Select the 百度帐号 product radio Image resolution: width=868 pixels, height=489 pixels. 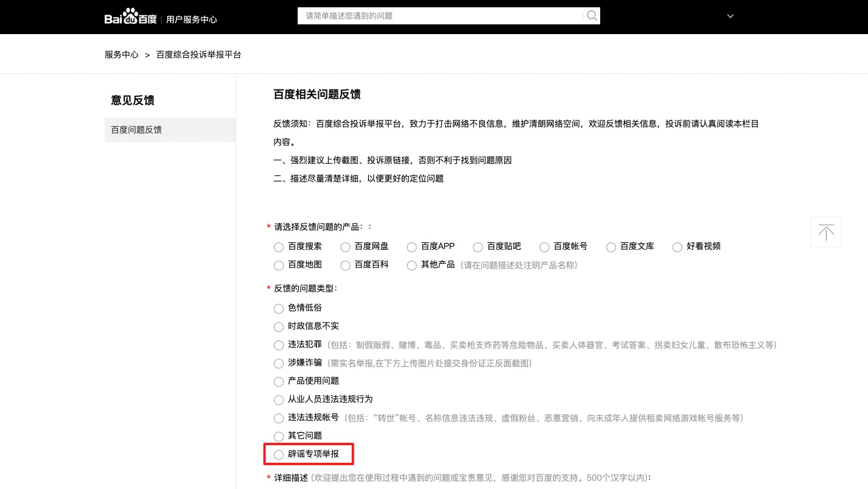point(544,247)
